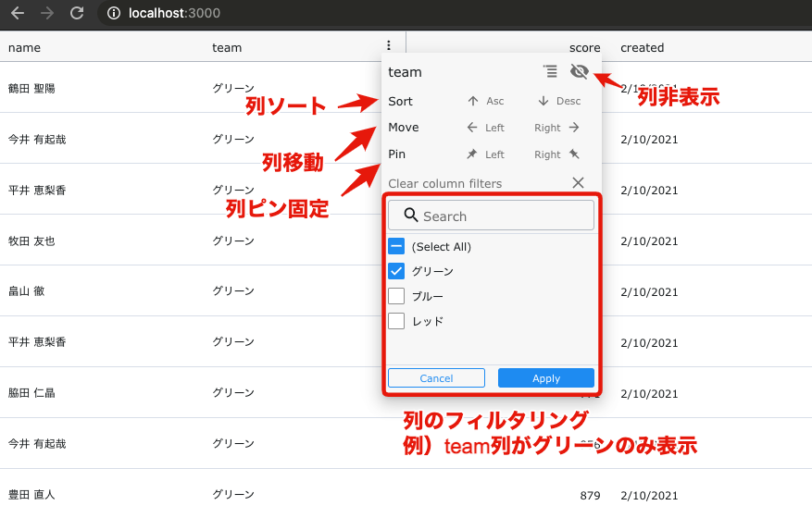Click left arrow icon in the Move row
This screenshot has height=518, width=812.
472,128
